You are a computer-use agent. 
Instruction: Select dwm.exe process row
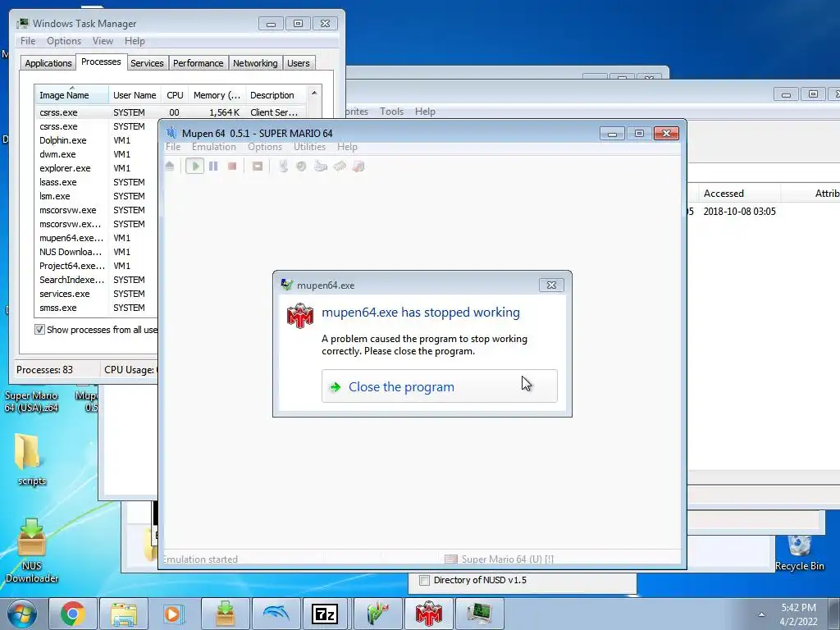96,154
